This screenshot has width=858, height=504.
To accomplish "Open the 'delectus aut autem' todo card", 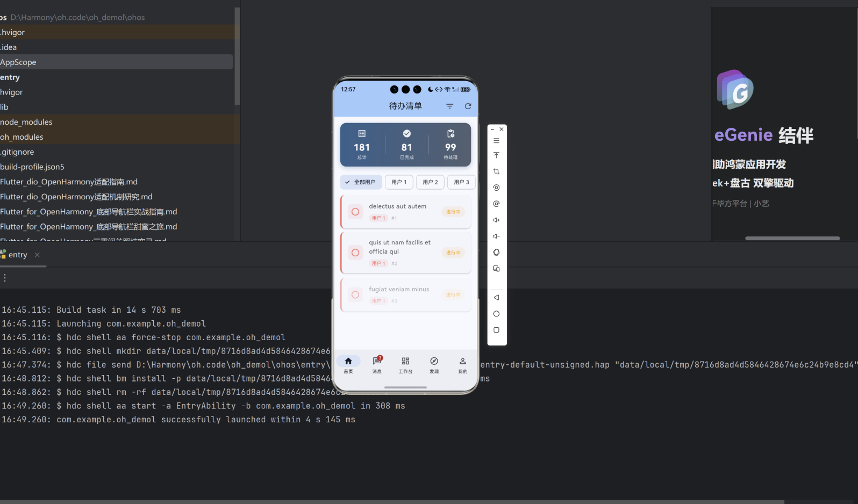I will (406, 212).
